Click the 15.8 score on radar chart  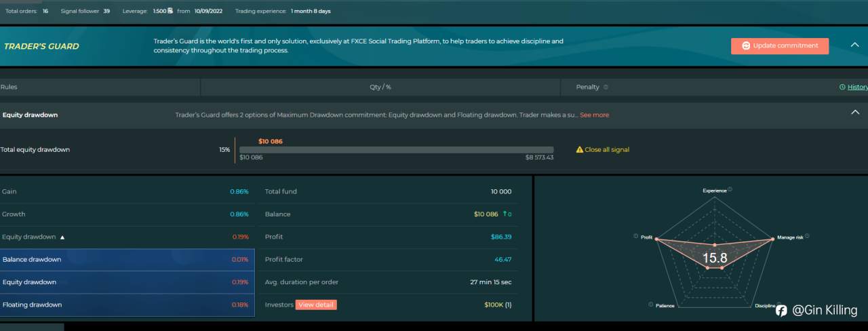tap(715, 258)
